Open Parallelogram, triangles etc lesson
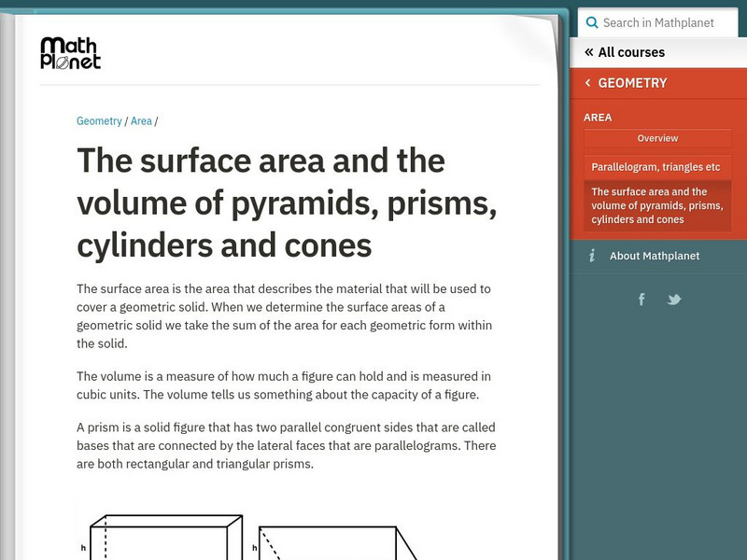 [657, 167]
